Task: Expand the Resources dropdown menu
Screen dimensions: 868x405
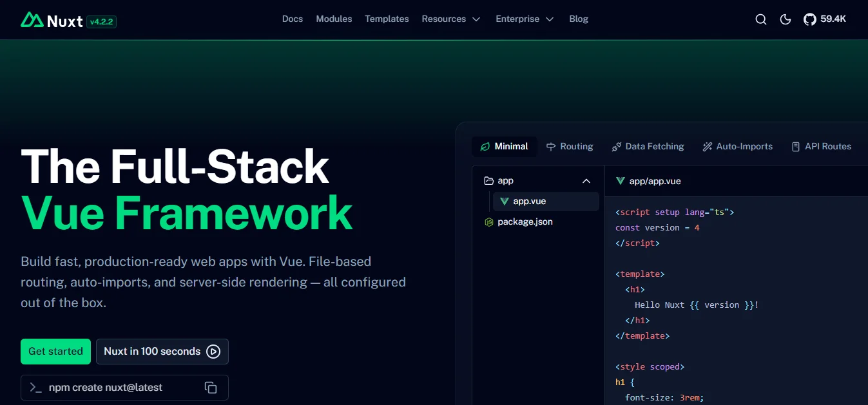Action: coord(451,19)
